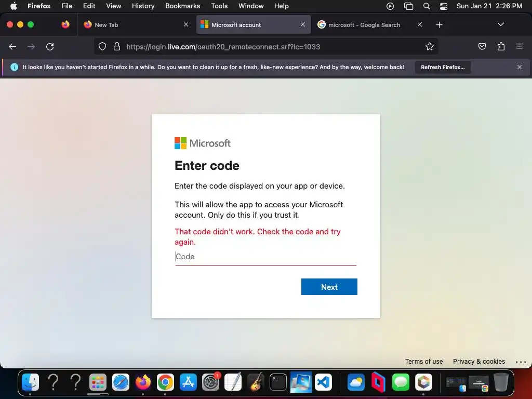The width and height of the screenshot is (532, 399).
Task: Go back to the previous page
Action: pyautogui.click(x=12, y=47)
